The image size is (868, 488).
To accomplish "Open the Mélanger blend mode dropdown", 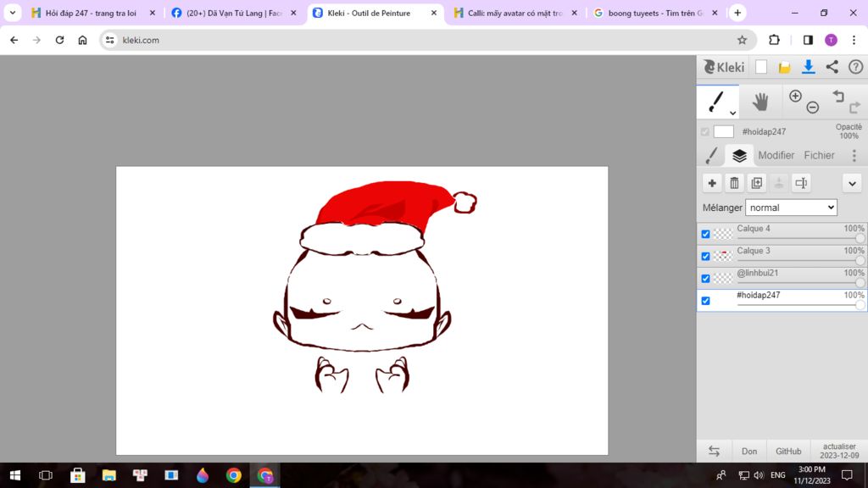I will click(791, 208).
